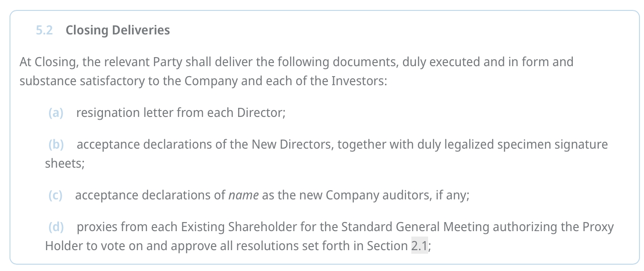This screenshot has width=644, height=271.
Task: Select clause marker (c)
Action: (x=55, y=195)
